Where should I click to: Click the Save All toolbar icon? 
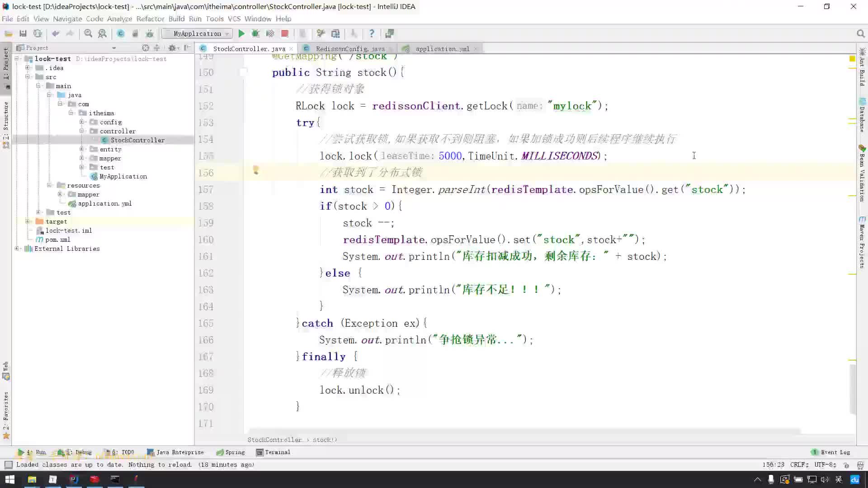(x=23, y=33)
